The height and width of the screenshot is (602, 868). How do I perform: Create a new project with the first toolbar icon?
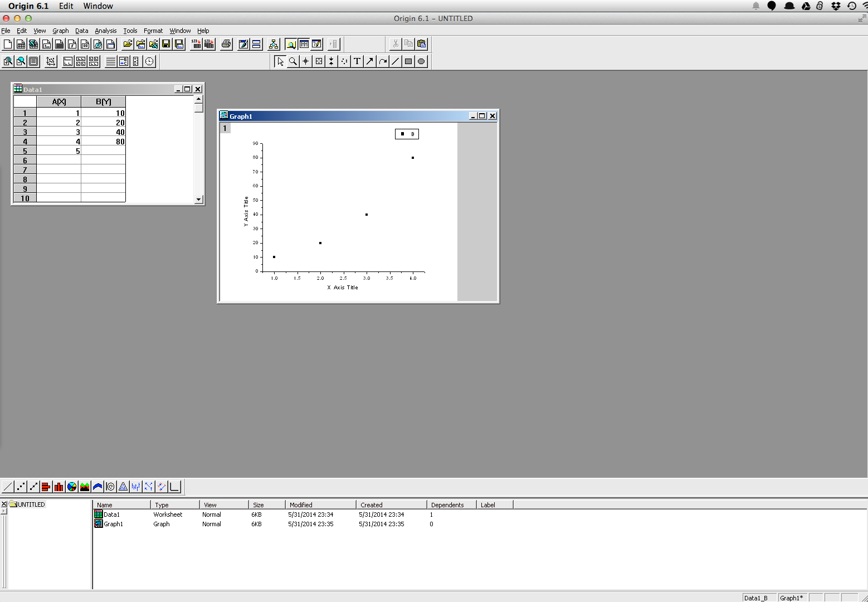click(x=8, y=44)
